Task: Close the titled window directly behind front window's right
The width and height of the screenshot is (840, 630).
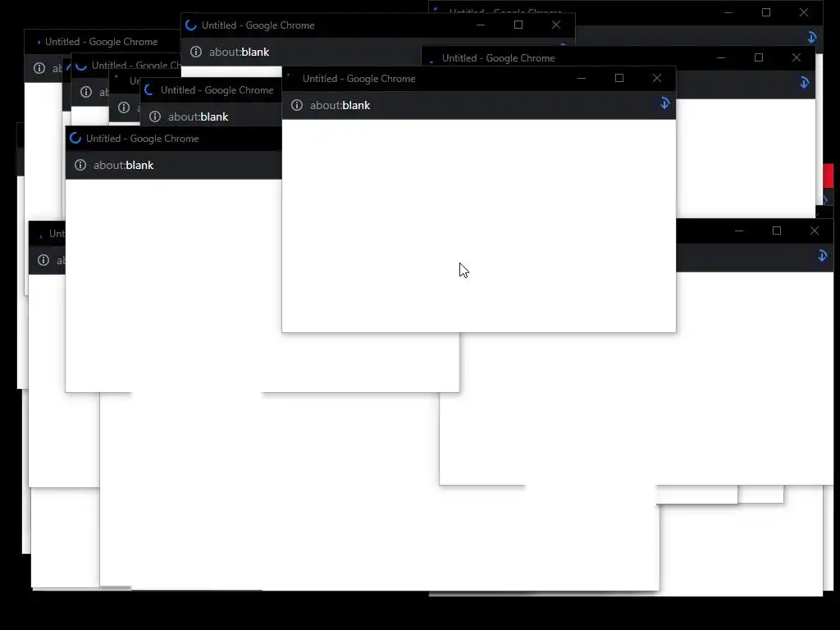Action: [796, 57]
